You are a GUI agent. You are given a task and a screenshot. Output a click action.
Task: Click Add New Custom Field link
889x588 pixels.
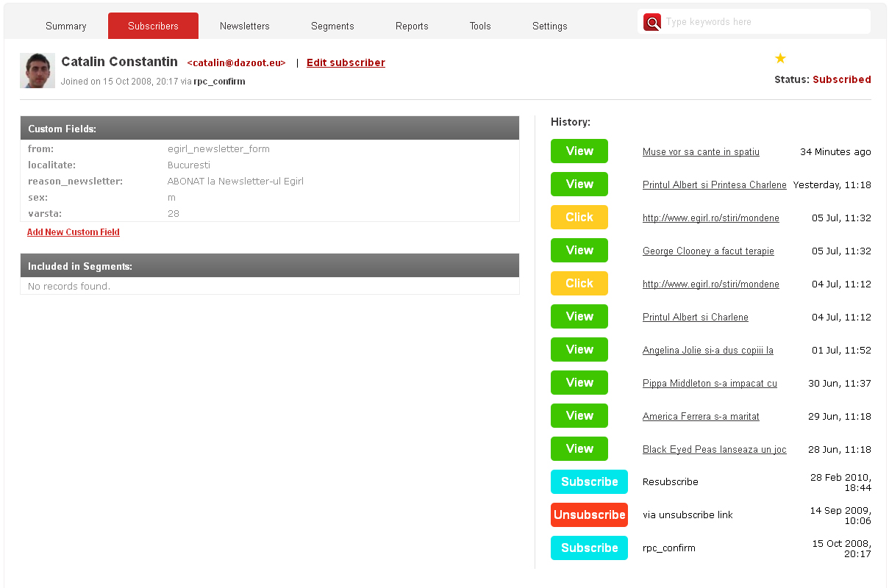click(x=74, y=232)
